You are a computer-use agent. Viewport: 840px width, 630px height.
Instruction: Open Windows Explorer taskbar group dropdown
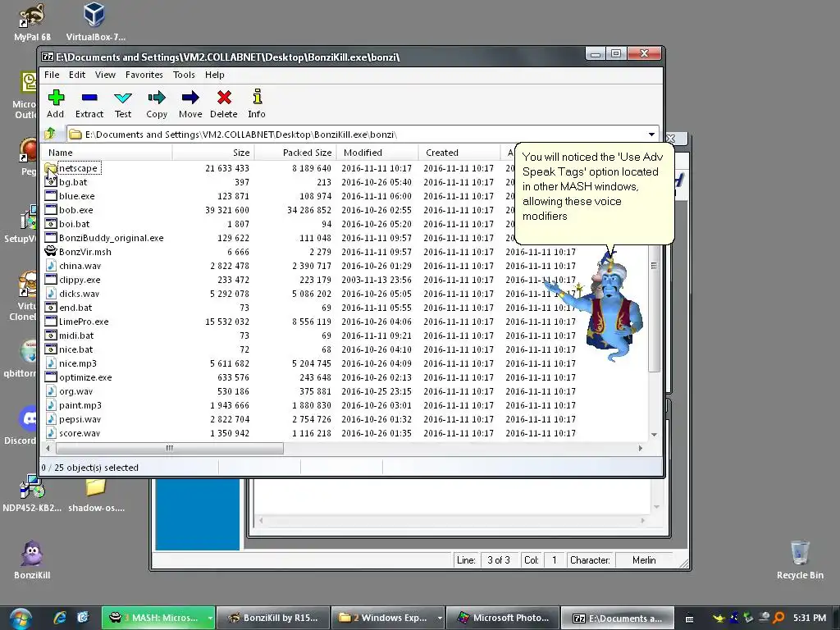[x=440, y=618]
